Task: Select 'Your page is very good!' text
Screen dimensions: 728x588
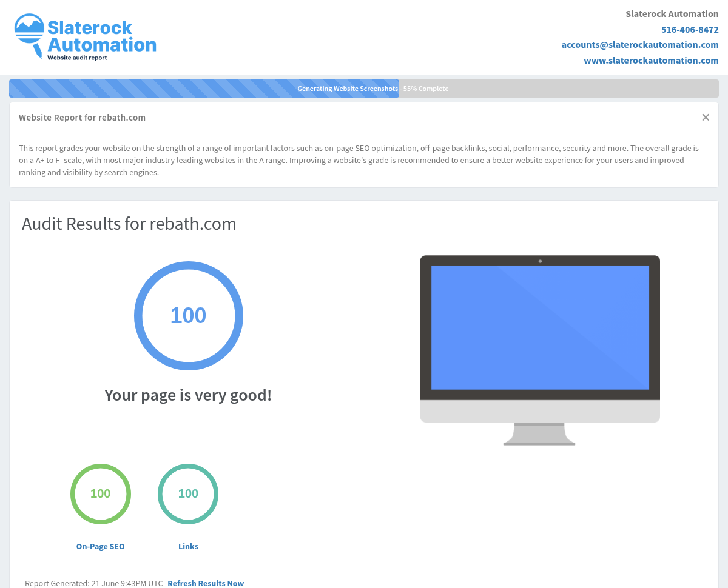Action: [188, 395]
